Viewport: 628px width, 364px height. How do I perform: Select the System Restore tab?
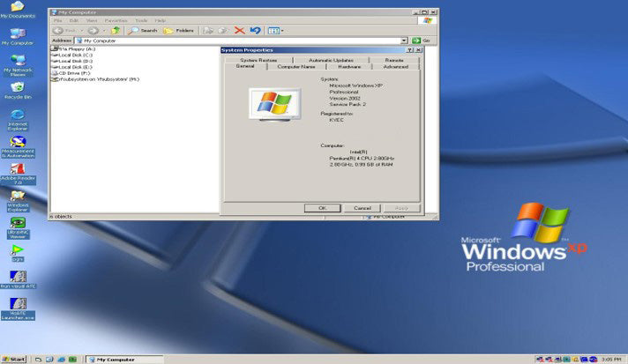tap(258, 60)
